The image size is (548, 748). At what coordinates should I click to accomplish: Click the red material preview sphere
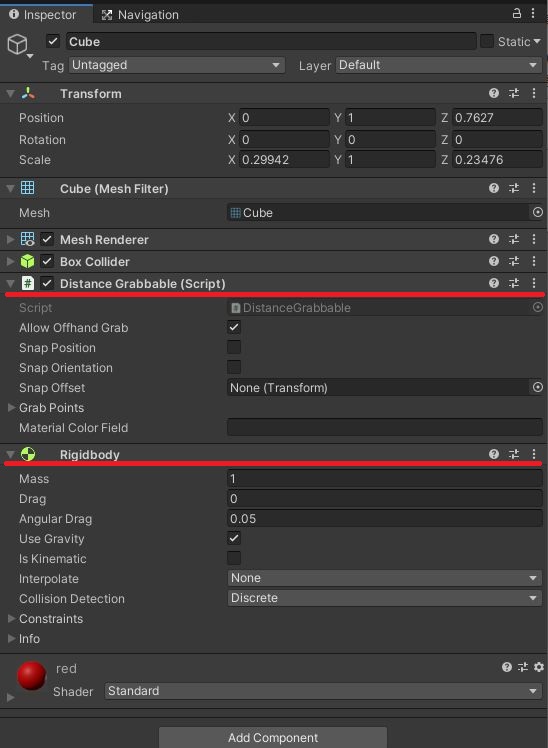[x=31, y=675]
